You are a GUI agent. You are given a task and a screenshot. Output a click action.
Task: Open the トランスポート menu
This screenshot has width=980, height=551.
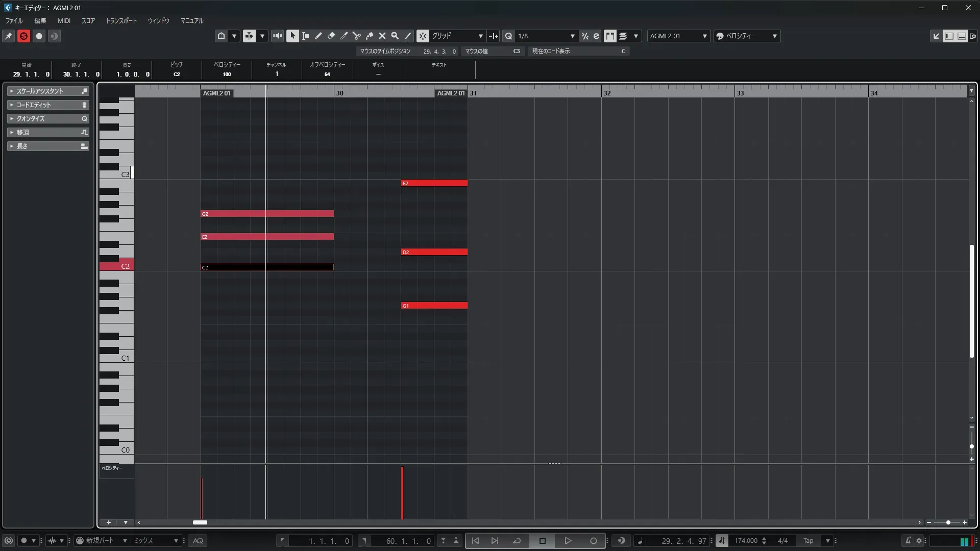121,20
